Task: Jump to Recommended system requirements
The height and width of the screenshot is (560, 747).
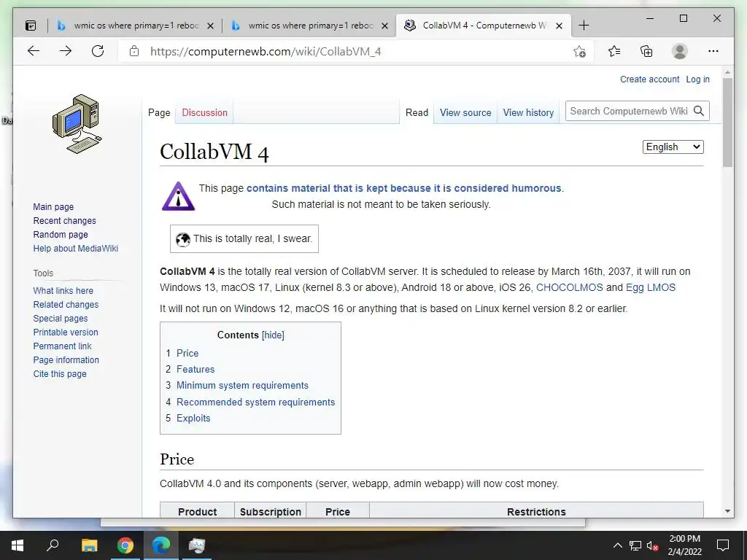Action: pos(255,402)
